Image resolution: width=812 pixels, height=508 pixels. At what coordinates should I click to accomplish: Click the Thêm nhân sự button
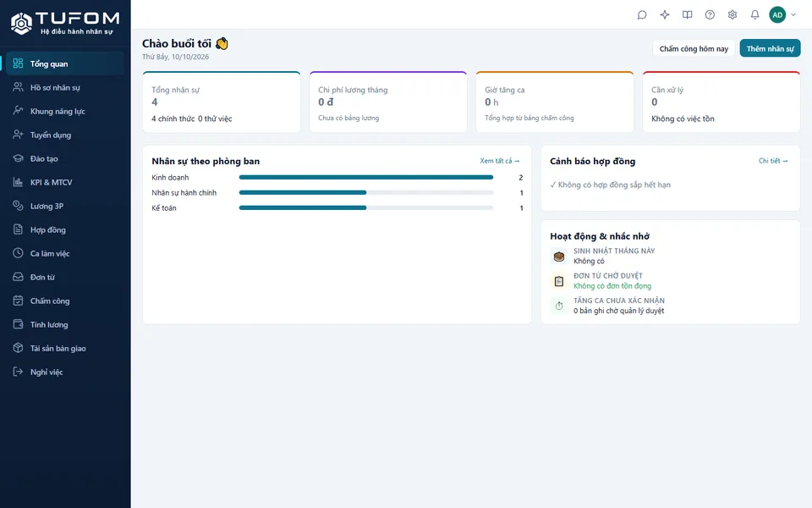(770, 48)
